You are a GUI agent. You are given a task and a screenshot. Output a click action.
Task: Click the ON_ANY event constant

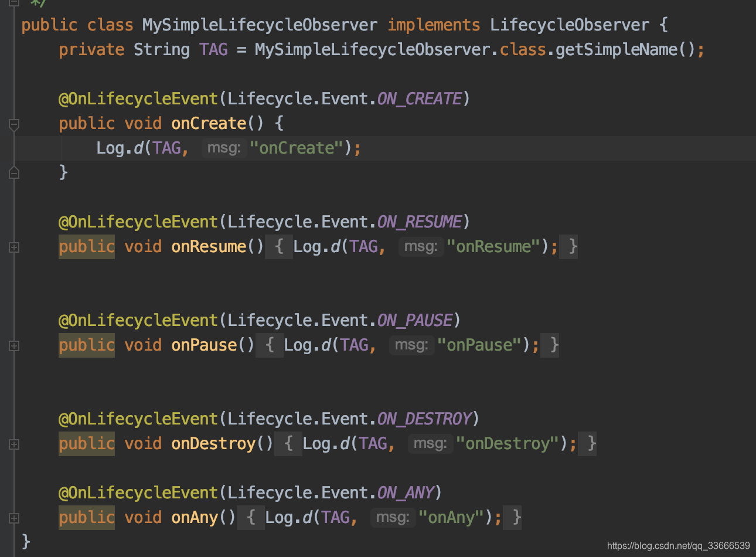tap(406, 493)
